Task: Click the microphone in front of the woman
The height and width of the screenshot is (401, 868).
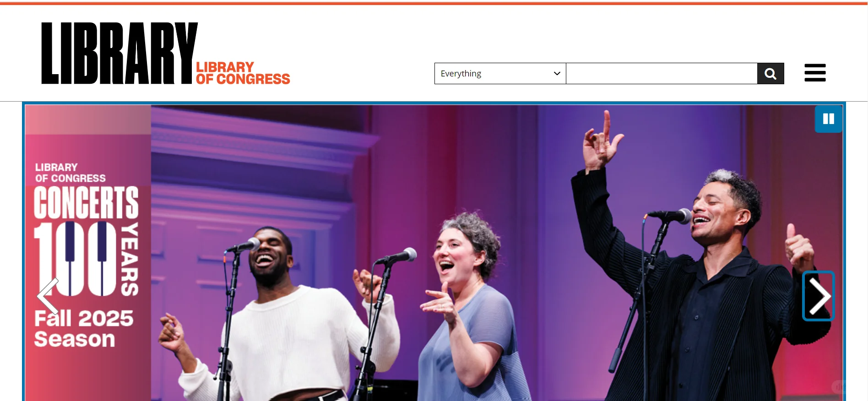Action: click(x=397, y=256)
